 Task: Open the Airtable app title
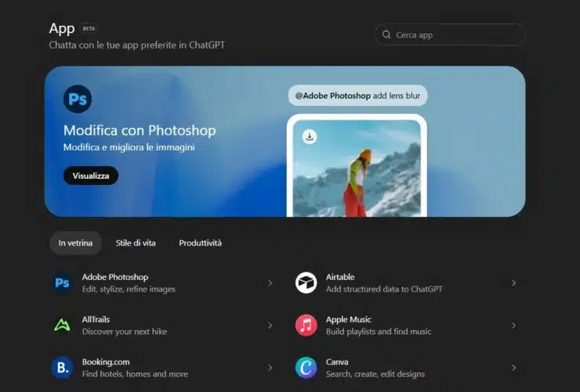pos(340,277)
